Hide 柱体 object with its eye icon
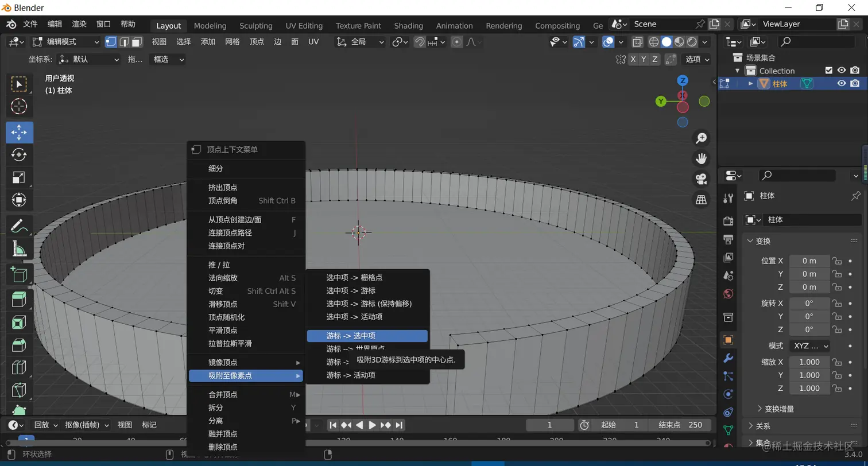Image resolution: width=868 pixels, height=466 pixels. 842,84
